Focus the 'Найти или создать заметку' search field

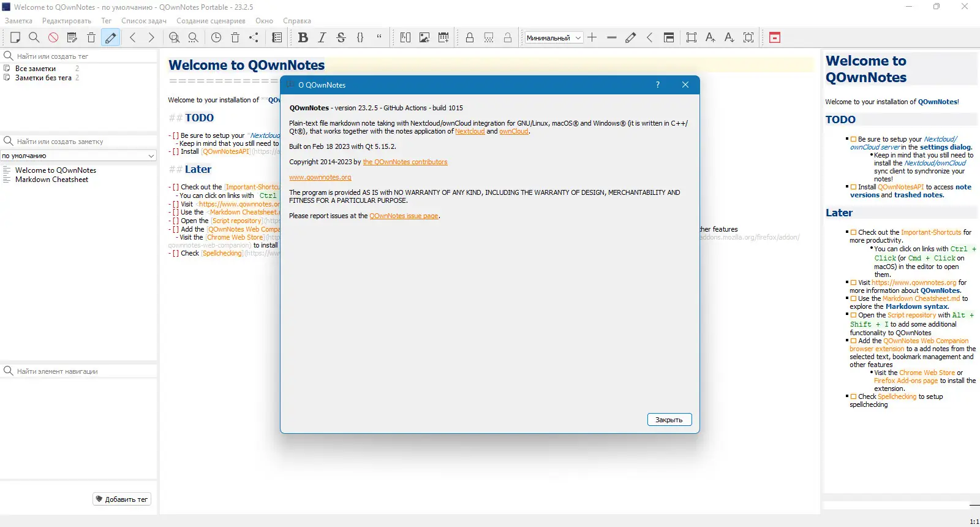(85, 142)
